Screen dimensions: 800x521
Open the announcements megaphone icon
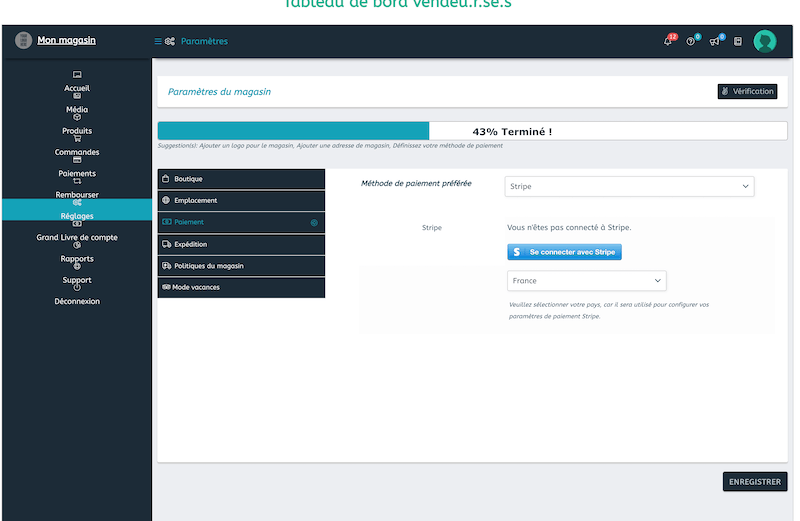point(715,41)
